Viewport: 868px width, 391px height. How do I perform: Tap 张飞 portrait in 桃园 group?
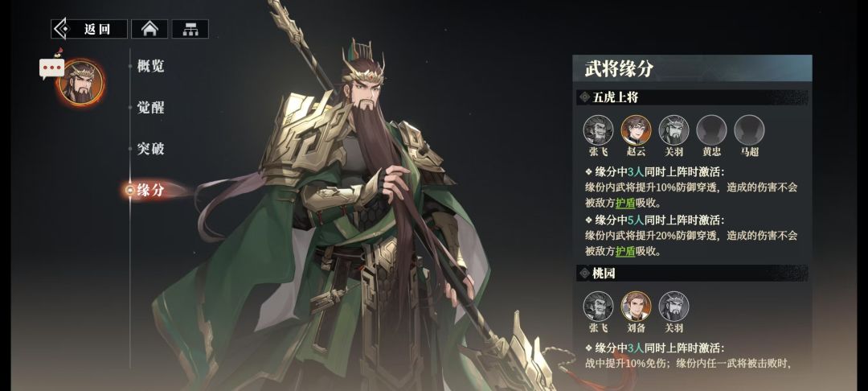(x=599, y=307)
